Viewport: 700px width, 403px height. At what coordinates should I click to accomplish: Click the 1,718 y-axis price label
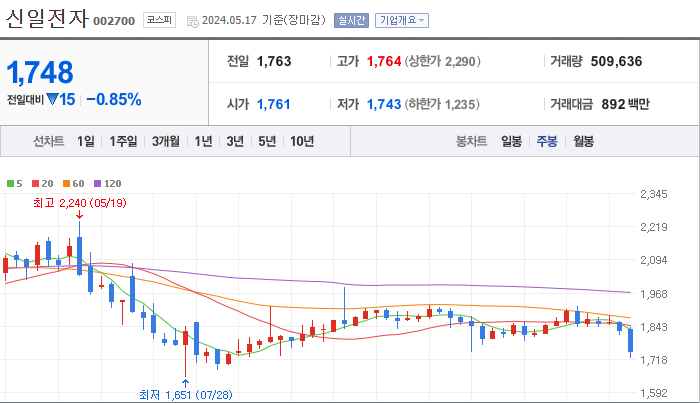point(654,360)
